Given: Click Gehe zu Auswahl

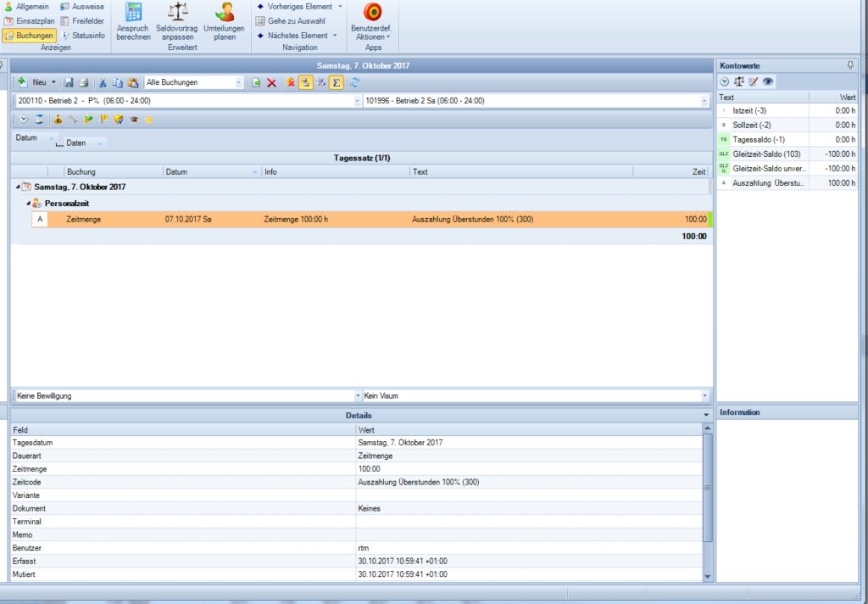Looking at the screenshot, I should point(290,21).
